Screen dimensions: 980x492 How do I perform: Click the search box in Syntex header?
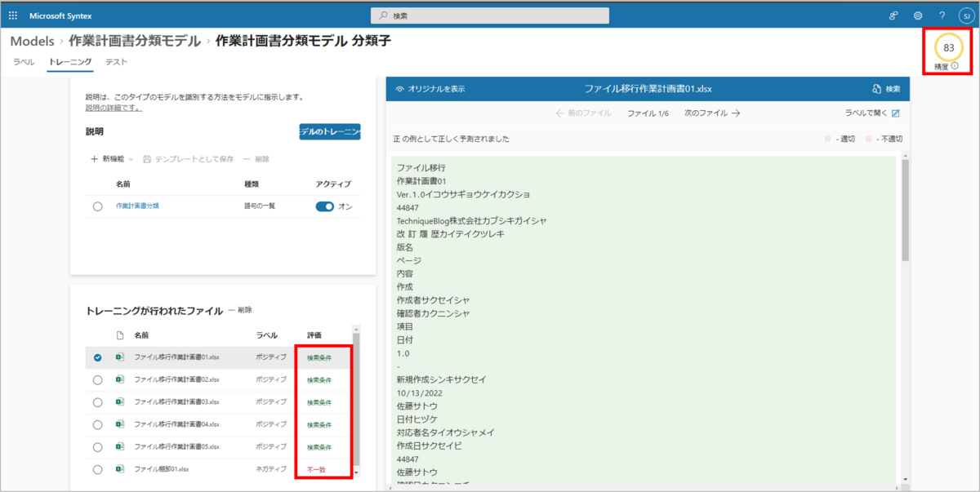tap(490, 16)
